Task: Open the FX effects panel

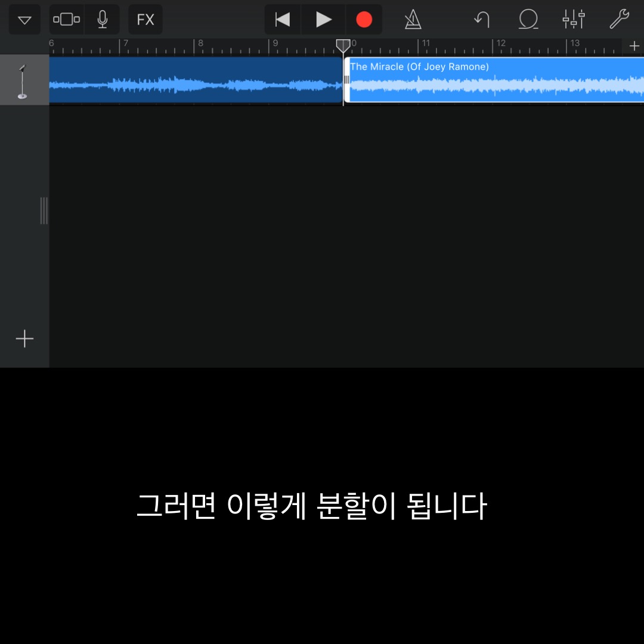Action: pyautogui.click(x=145, y=20)
